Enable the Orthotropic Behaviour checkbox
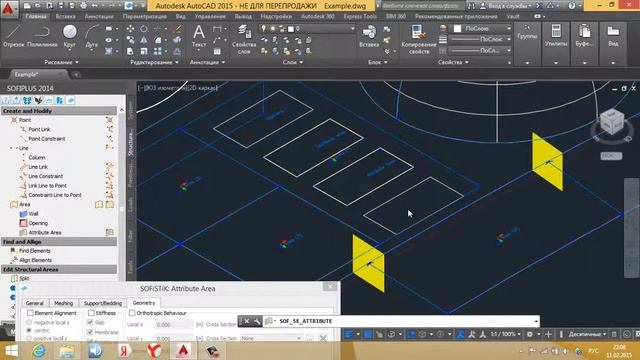 [132, 313]
